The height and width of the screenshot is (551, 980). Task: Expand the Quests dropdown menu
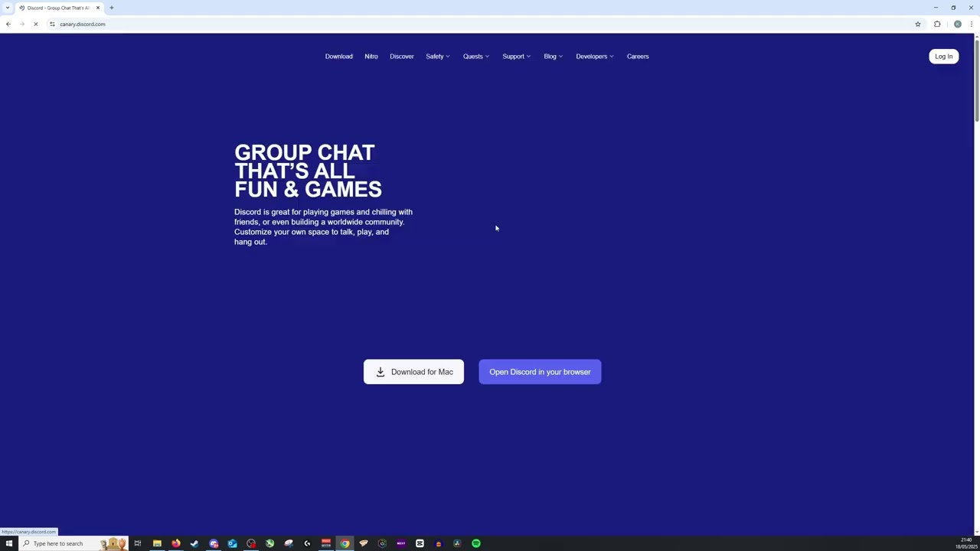475,56
